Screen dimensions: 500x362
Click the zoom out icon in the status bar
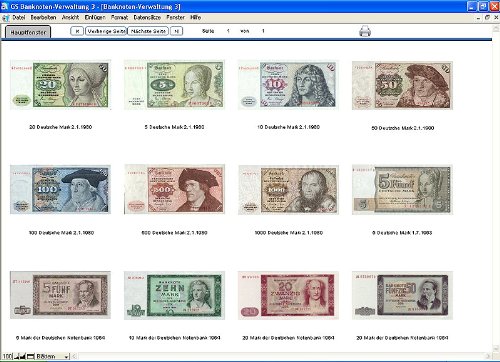pos(16,356)
